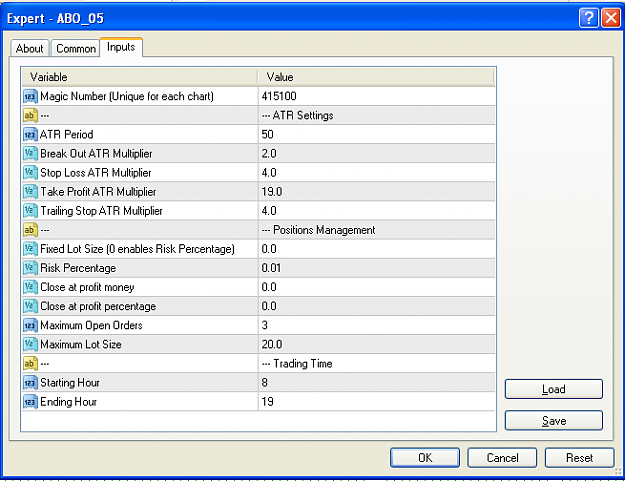Select the Stop Loss ATR Multiplier value cell
The height and width of the screenshot is (481, 625).
coord(377,173)
